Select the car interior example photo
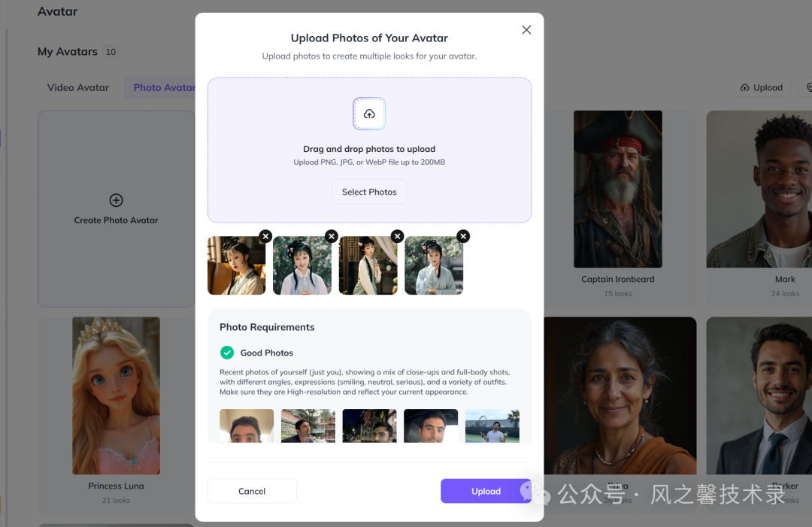This screenshot has width=812, height=527. tap(431, 426)
